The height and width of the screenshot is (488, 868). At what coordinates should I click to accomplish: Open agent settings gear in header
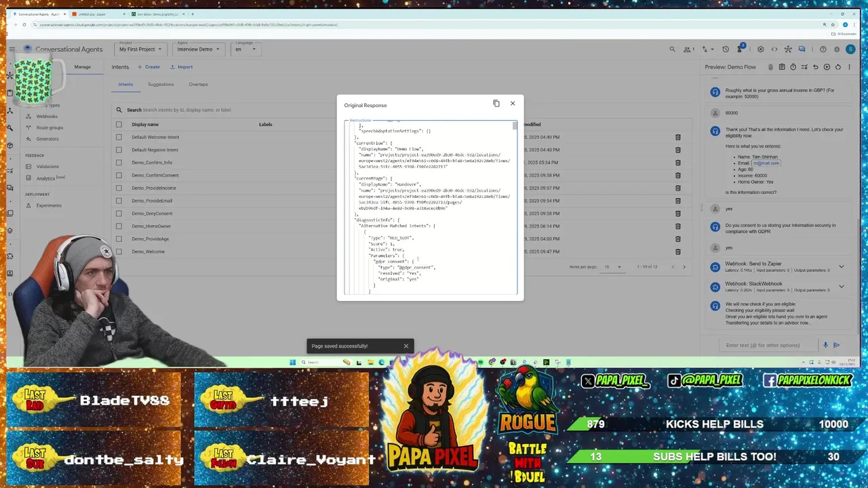click(760, 49)
